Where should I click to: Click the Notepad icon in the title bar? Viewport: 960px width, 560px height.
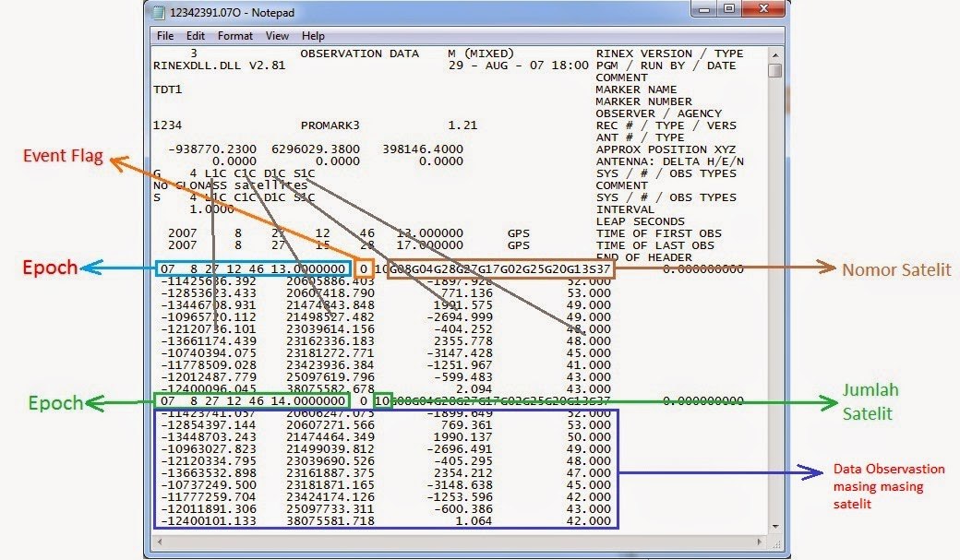159,12
